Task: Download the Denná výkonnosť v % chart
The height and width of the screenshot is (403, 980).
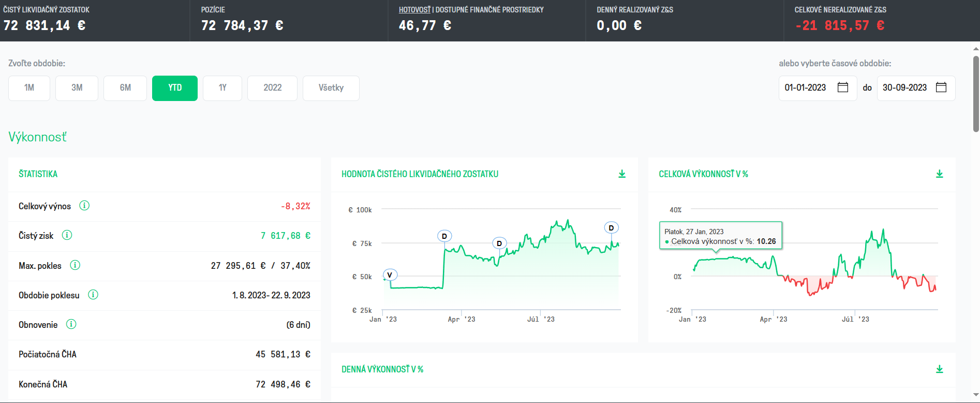Action: click(x=940, y=369)
